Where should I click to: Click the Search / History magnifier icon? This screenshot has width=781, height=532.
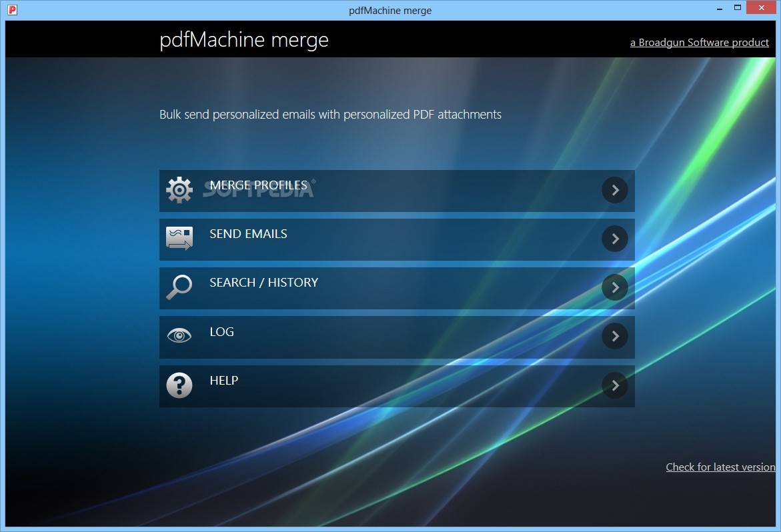click(179, 287)
